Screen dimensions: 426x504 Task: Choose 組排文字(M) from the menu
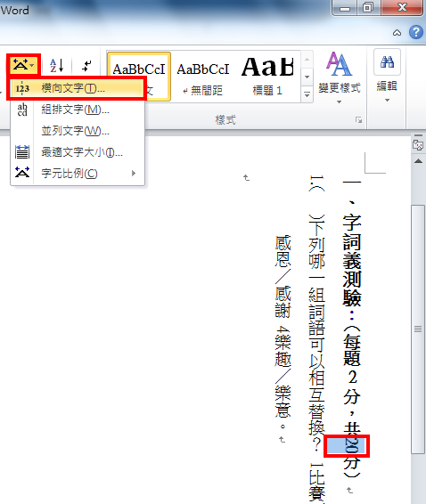(x=78, y=110)
